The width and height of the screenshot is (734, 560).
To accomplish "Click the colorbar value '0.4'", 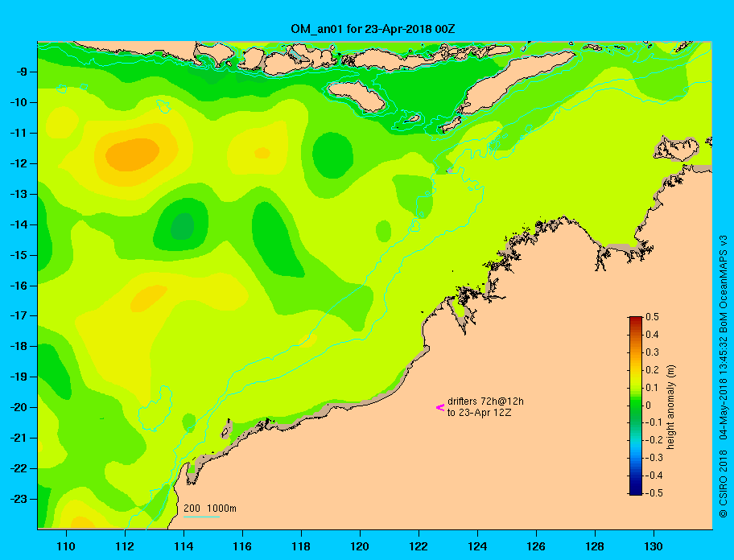I will [x=653, y=335].
